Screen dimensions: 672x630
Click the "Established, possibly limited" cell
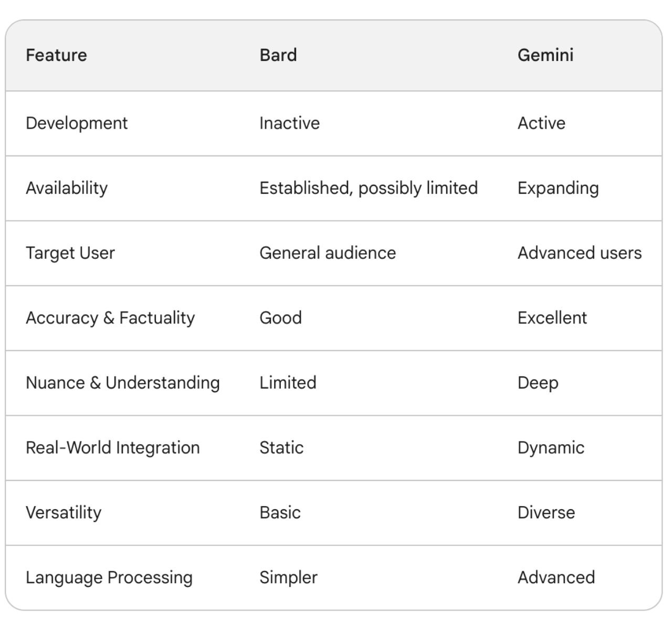pyautogui.click(x=369, y=188)
